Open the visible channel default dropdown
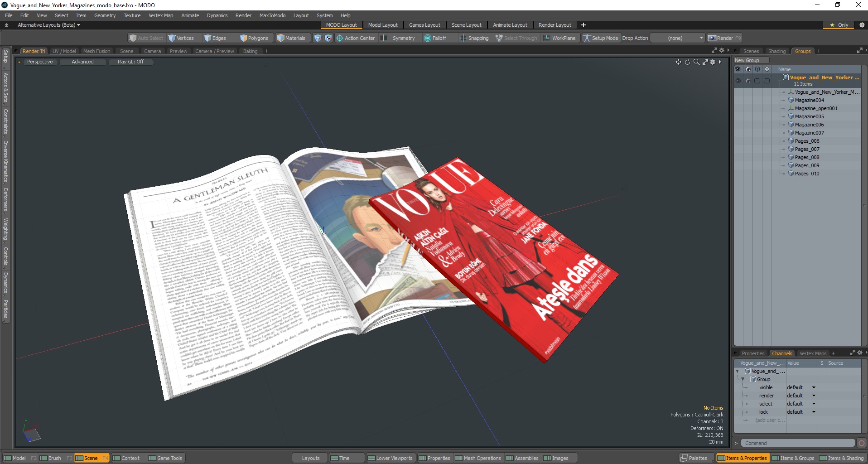The image size is (868, 464). point(801,387)
